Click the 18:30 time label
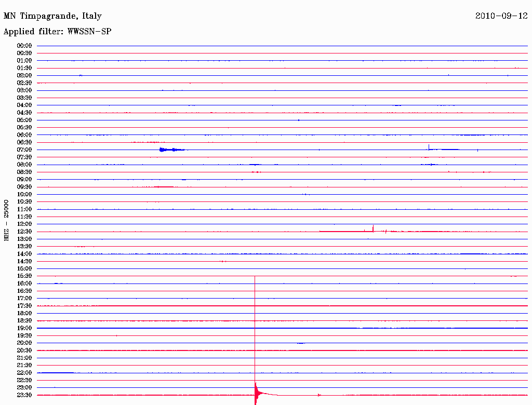This screenshot has width=532, height=405. (24, 320)
